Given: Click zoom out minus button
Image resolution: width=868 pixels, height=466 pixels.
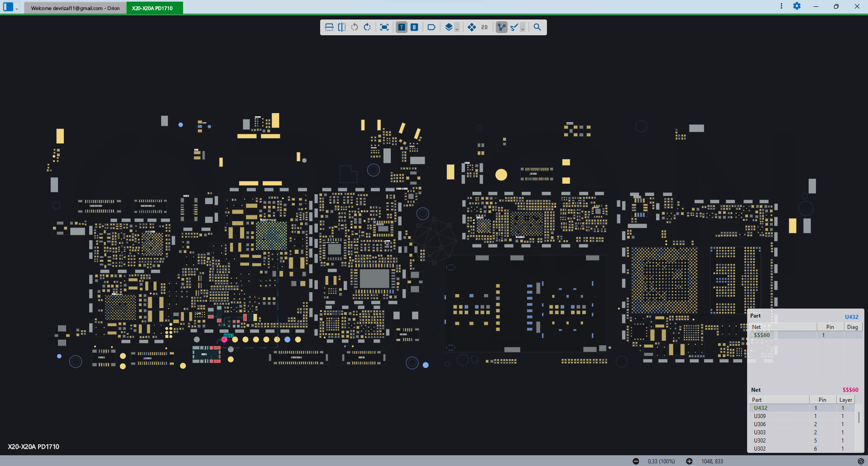Looking at the screenshot, I should (x=636, y=461).
